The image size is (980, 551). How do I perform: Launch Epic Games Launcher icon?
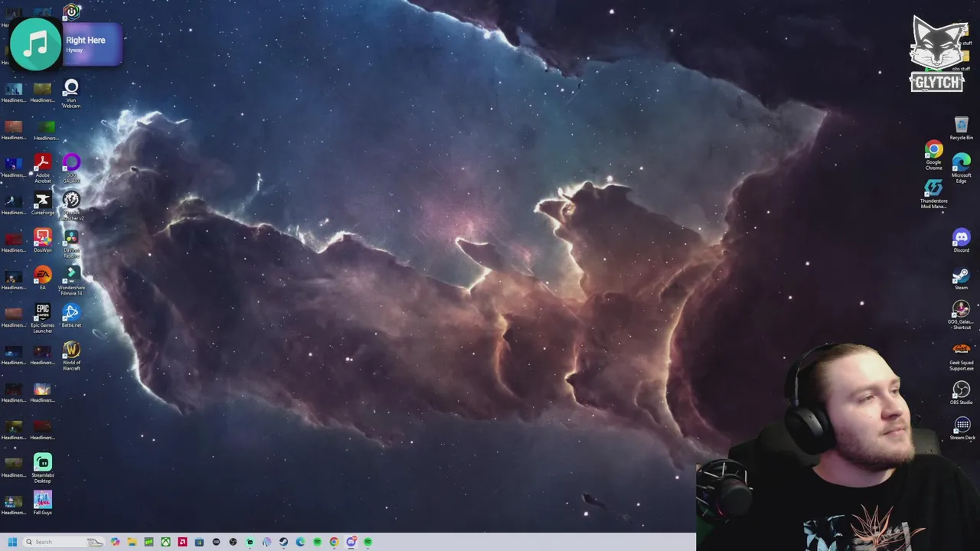click(x=42, y=318)
